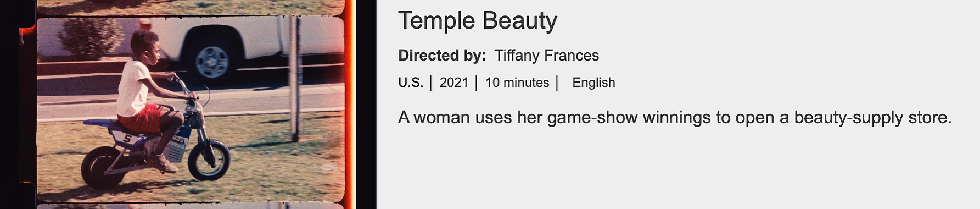Open the Temple Beauty film title
This screenshot has height=209, width=980.
[x=477, y=21]
